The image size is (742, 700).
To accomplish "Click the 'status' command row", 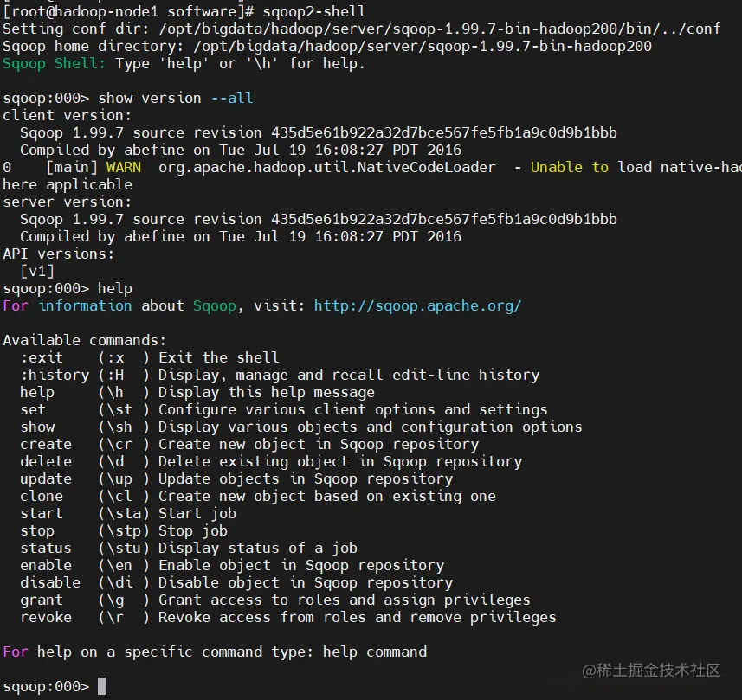I will [x=189, y=549].
